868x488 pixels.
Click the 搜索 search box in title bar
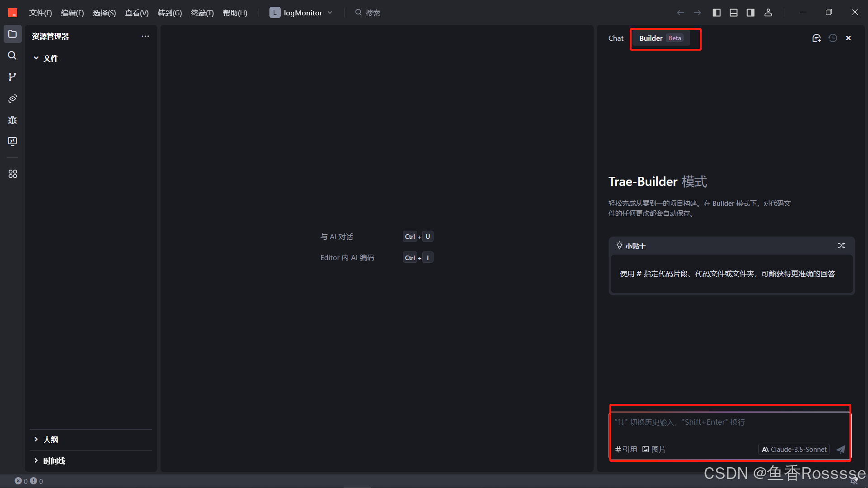click(368, 13)
